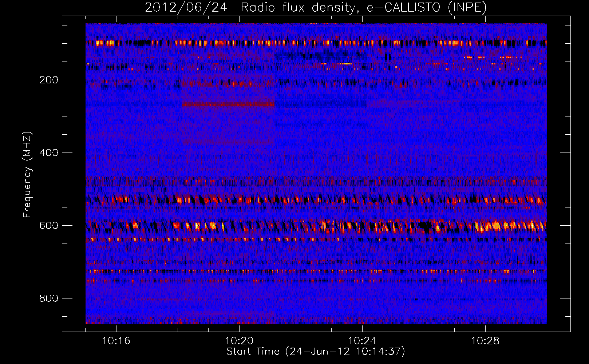Click the 600 frequency tick label
Screen dimensions: 589x364
[49, 226]
